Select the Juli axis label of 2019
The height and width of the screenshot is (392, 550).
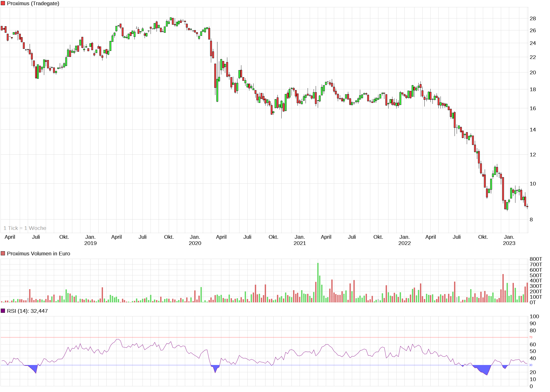tap(143, 237)
